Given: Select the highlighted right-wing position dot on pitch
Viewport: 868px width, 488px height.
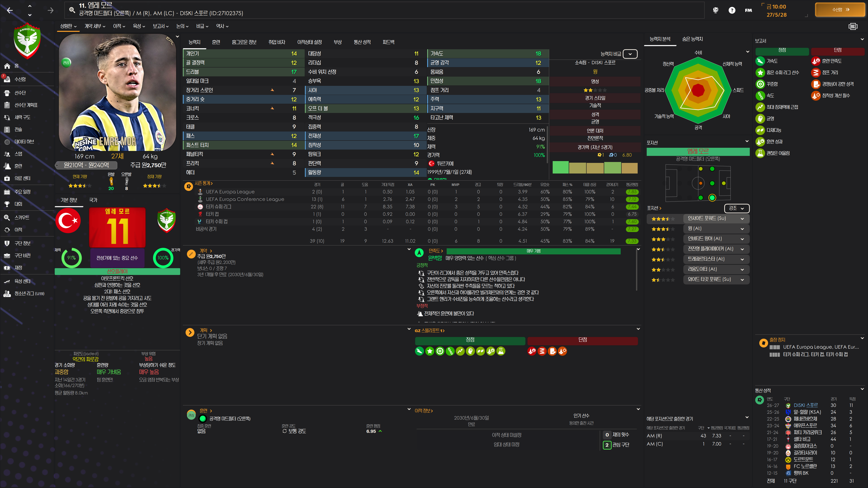Looking at the screenshot, I should click(x=712, y=198).
